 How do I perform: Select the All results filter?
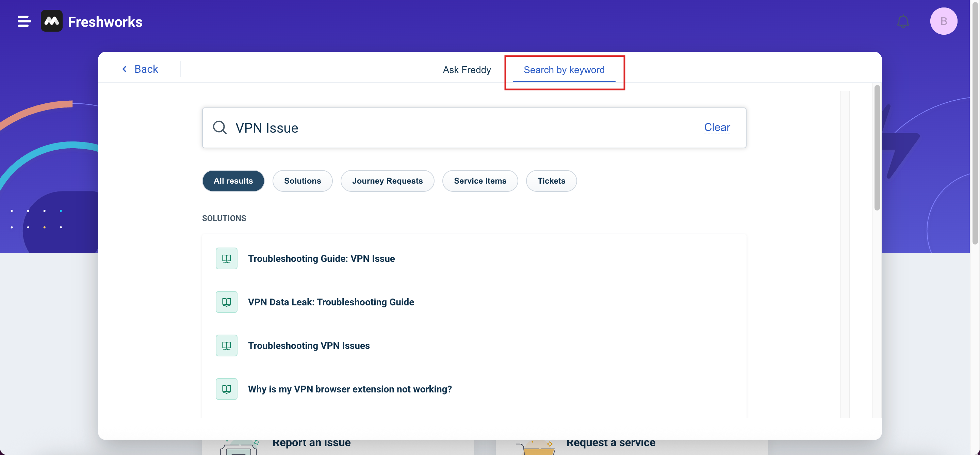coord(233,181)
